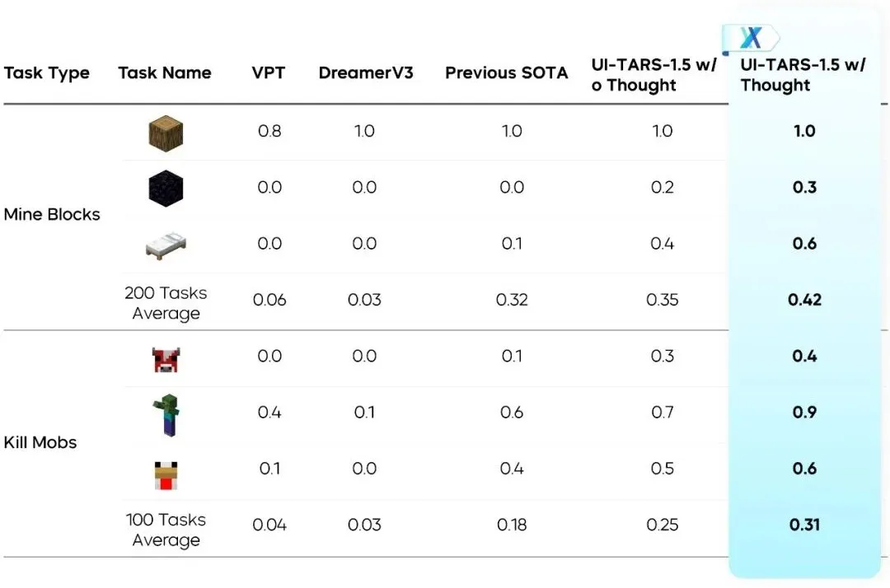Screen dimensions: 890x588
Task: Click the green zombie mob icon
Action: click(x=166, y=415)
